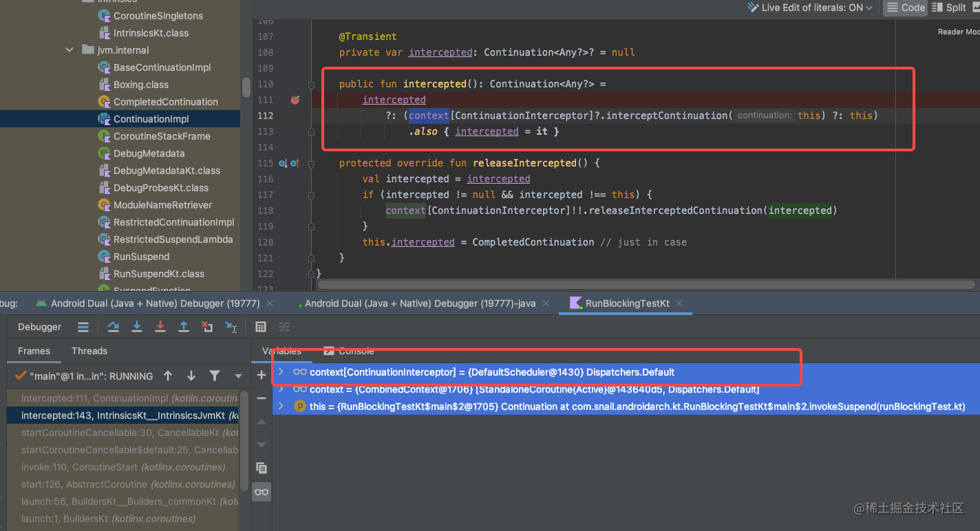This screenshot has height=531, width=980.
Task: Step into the current call
Action: tap(137, 327)
